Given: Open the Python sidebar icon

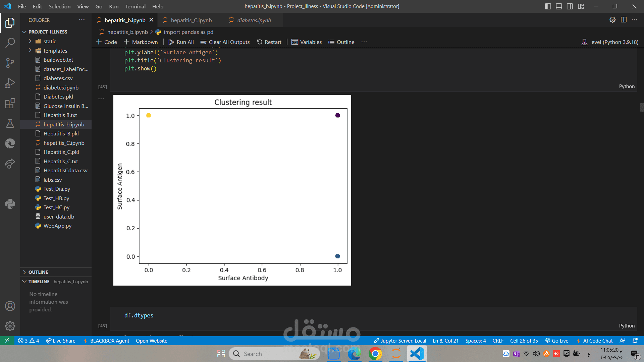Looking at the screenshot, I should (10, 204).
